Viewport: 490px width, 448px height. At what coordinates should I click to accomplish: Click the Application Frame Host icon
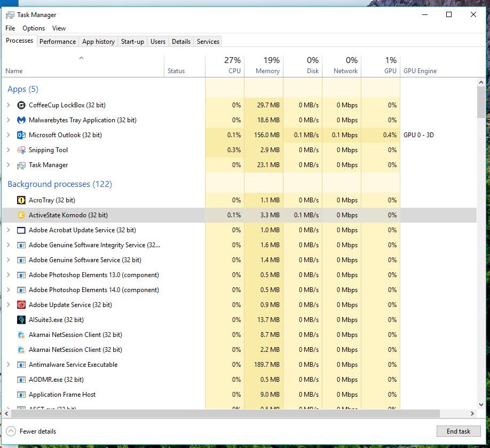click(21, 395)
